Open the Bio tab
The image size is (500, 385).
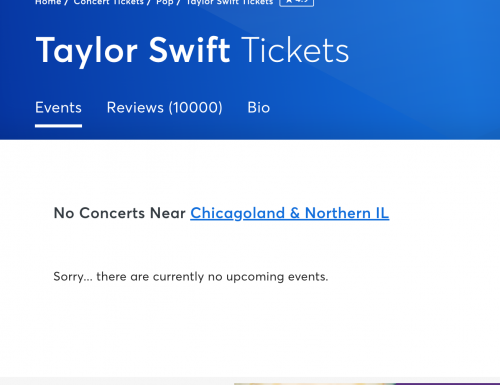point(259,108)
